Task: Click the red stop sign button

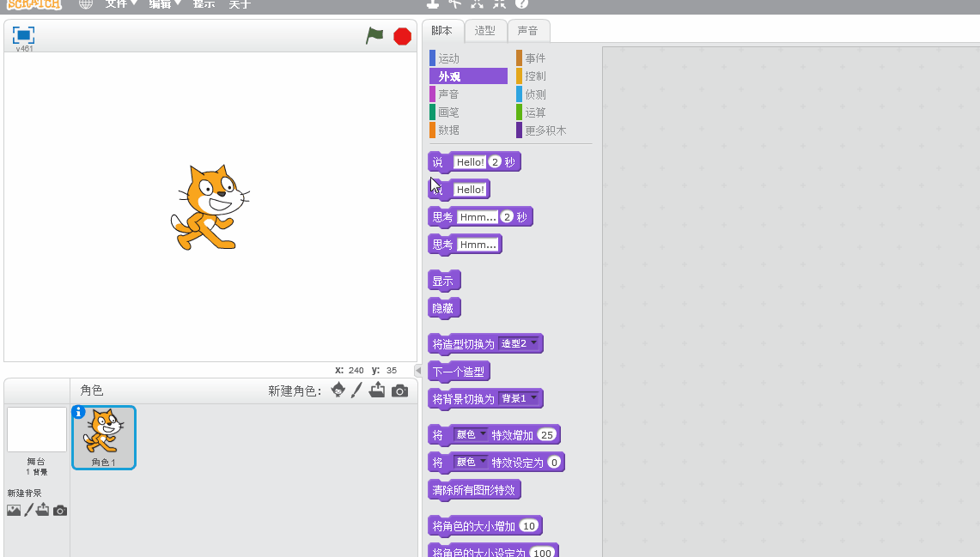Action: [x=403, y=36]
